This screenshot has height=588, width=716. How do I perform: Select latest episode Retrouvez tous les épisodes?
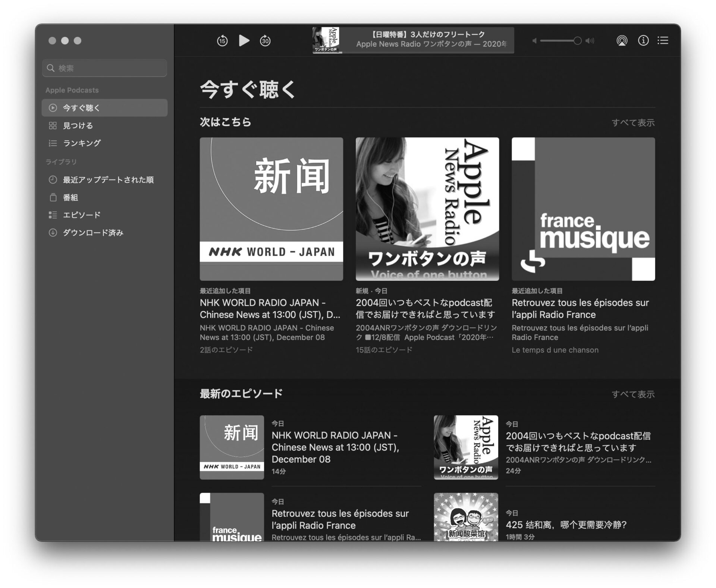[x=340, y=519]
